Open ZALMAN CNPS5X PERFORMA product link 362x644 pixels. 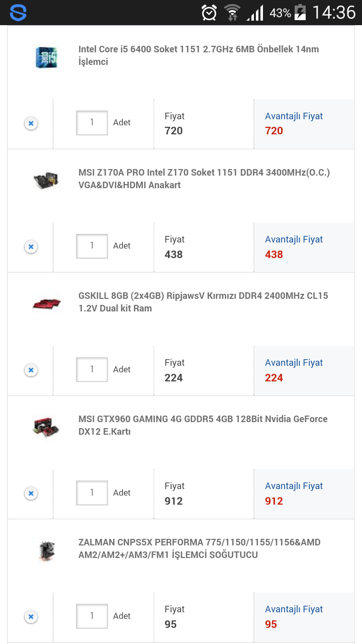pyautogui.click(x=199, y=548)
